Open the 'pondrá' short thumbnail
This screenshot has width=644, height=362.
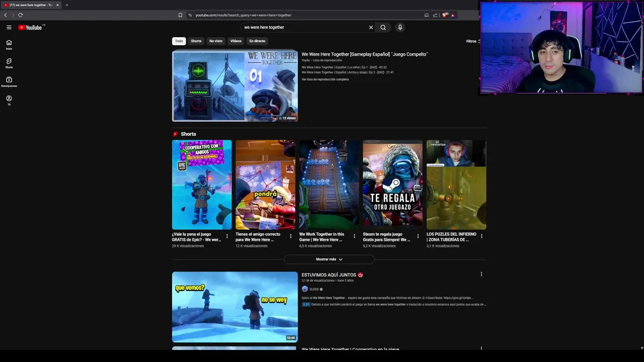265,185
